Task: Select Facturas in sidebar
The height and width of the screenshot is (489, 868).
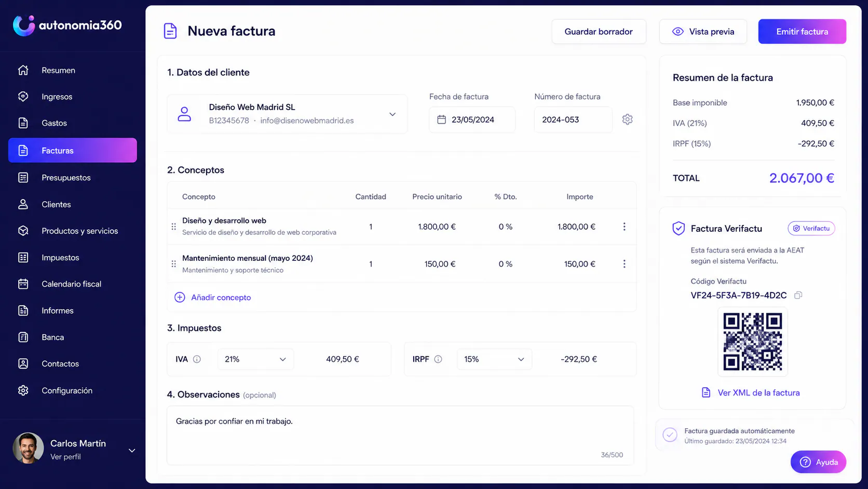Action: pos(73,150)
